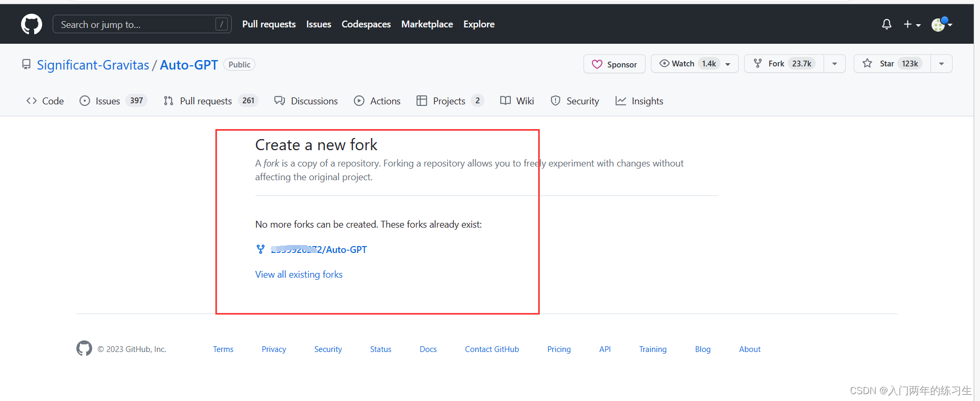Expand the Star lists dropdown arrow
980x401 pixels.
(x=942, y=64)
